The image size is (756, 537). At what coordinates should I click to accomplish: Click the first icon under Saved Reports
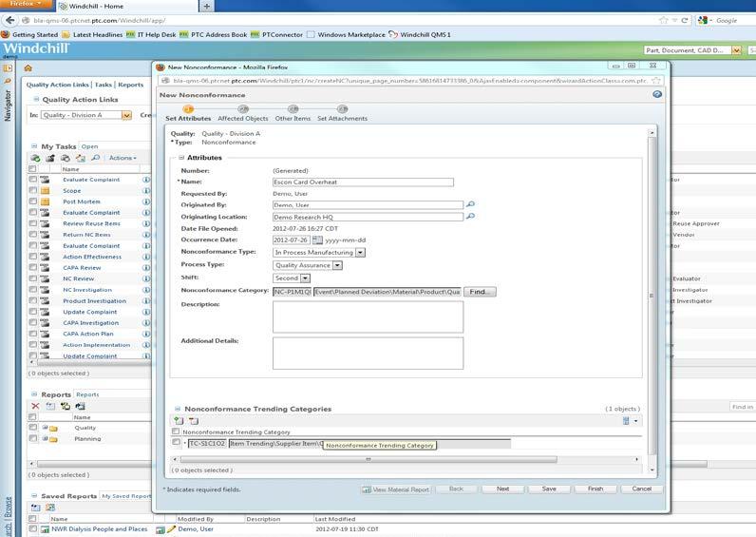36,508
